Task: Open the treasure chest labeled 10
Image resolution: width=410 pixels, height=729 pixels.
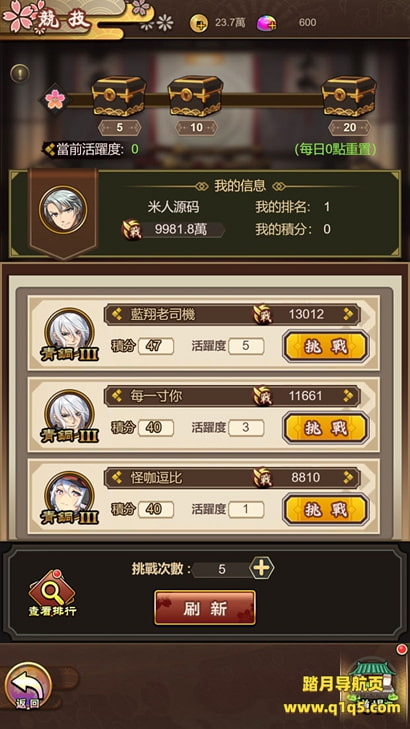Action: pos(196,96)
